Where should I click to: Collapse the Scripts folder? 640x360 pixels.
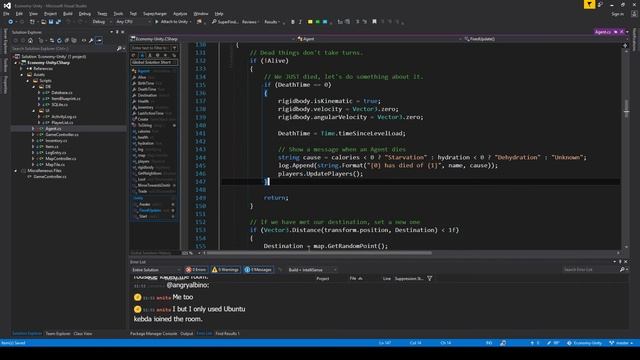click(x=28, y=81)
